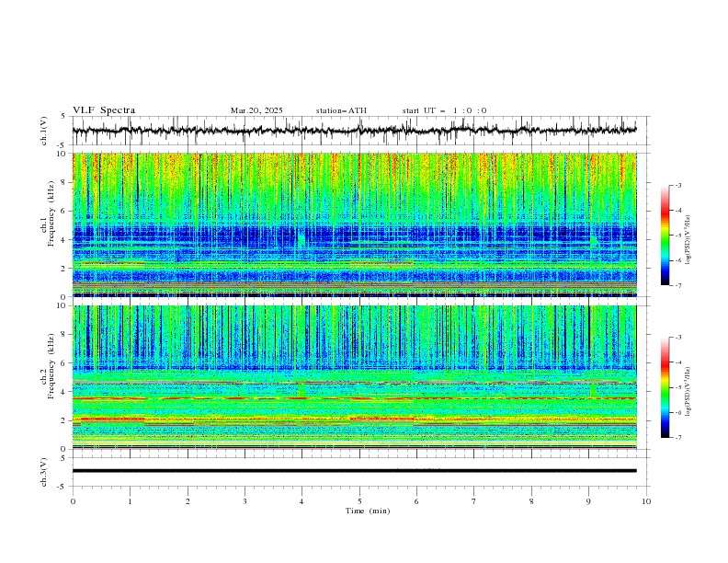Click the "-7" tick on ch.2 color bar
Screen dimensions: 728x563
tap(678, 438)
